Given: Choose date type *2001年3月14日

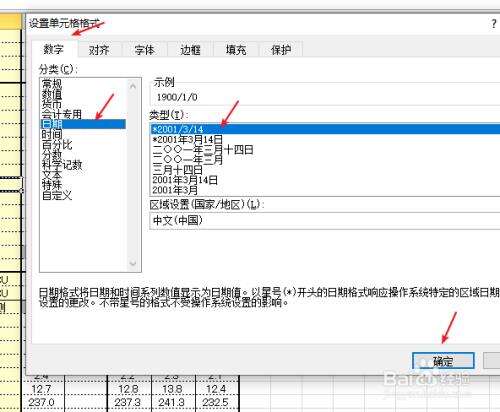Looking at the screenshot, I should pyautogui.click(x=188, y=139).
